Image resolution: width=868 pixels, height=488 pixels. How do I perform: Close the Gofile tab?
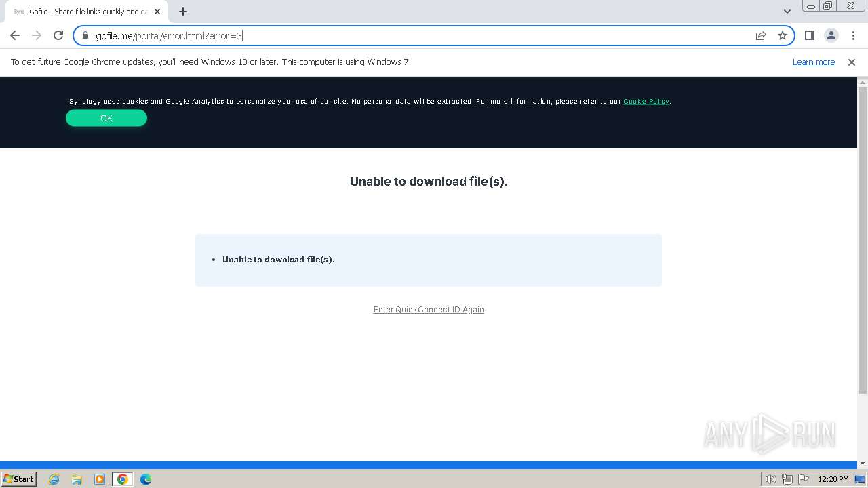(157, 12)
